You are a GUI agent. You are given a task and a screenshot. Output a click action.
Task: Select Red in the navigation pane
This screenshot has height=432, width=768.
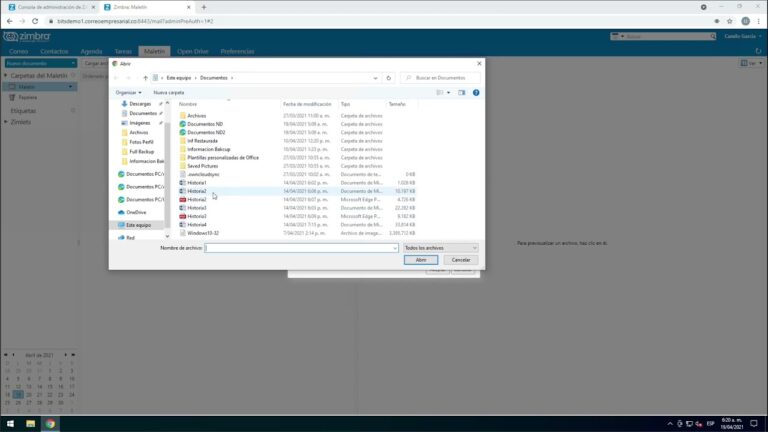click(130, 238)
